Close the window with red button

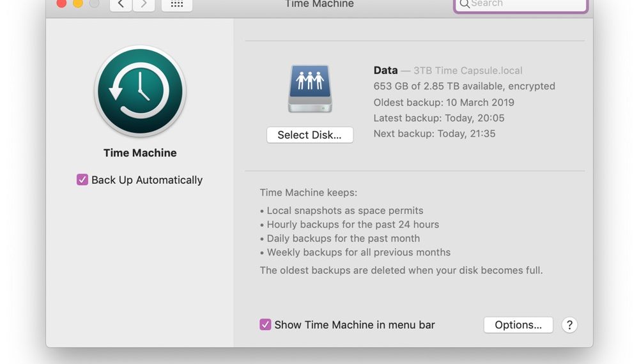click(61, 3)
